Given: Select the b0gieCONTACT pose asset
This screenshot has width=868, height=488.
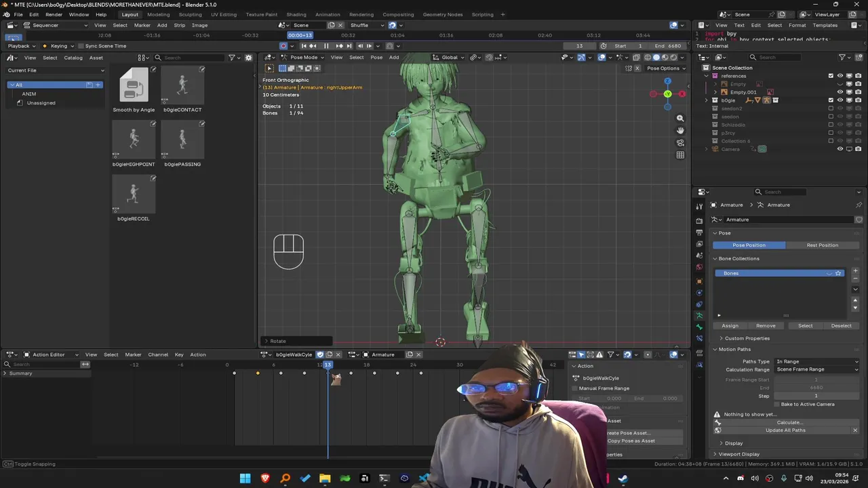Looking at the screenshot, I should 182,90.
